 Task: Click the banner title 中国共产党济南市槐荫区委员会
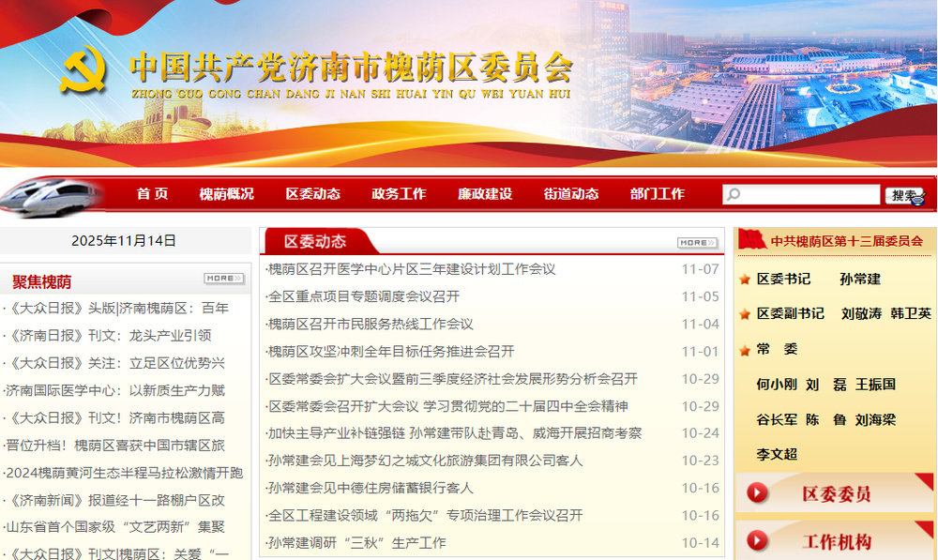coord(352,67)
